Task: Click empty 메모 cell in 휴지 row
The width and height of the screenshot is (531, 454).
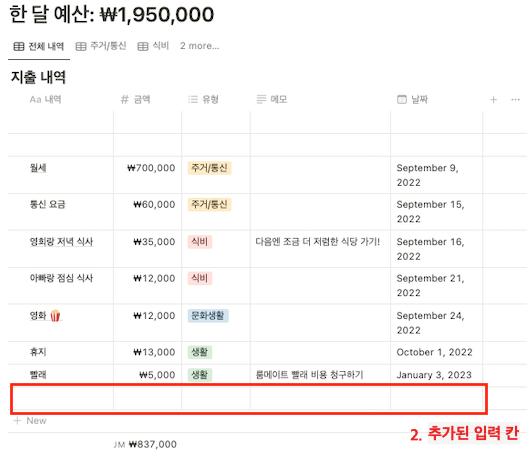Action: (x=320, y=352)
